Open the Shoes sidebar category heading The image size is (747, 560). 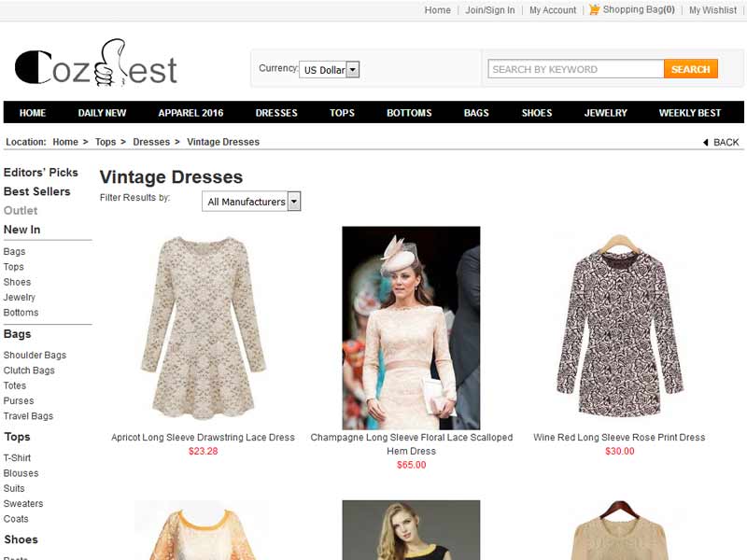[21, 539]
